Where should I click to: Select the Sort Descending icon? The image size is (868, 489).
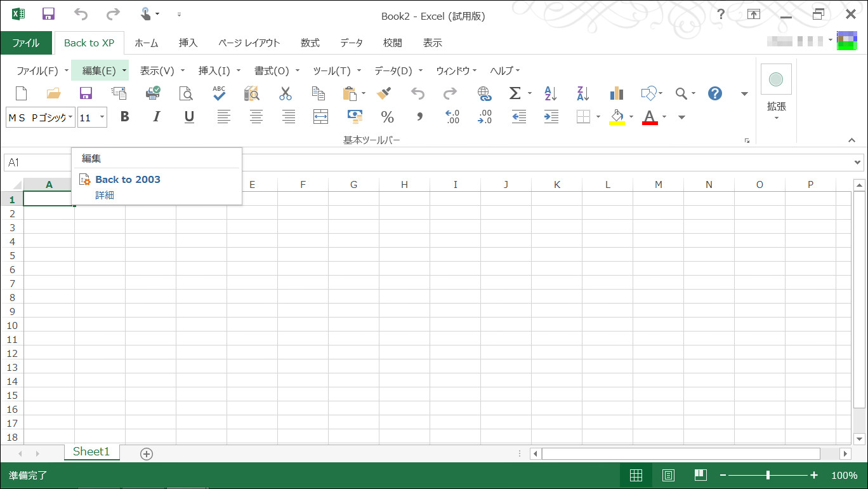(582, 93)
